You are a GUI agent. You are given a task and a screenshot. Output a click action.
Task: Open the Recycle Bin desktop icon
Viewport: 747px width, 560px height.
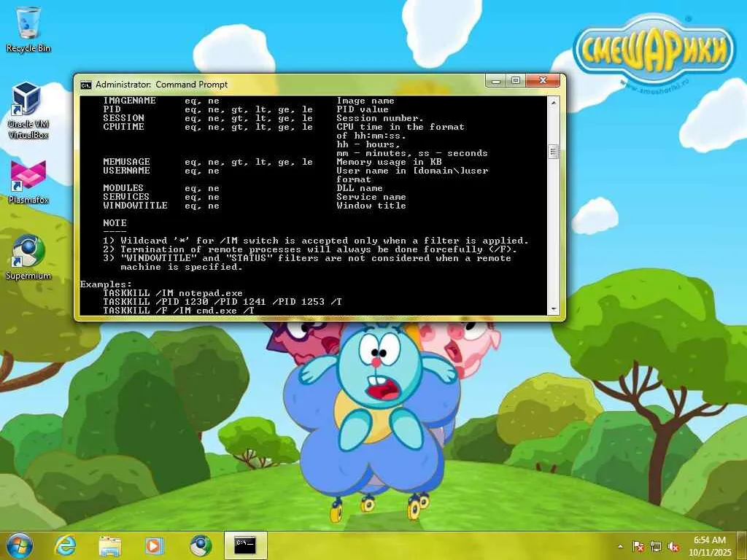28,29
